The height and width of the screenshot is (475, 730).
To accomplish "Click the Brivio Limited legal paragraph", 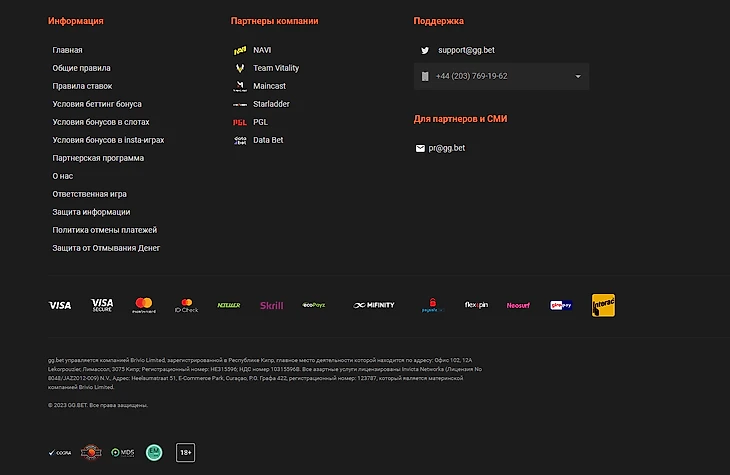I will click(x=265, y=374).
